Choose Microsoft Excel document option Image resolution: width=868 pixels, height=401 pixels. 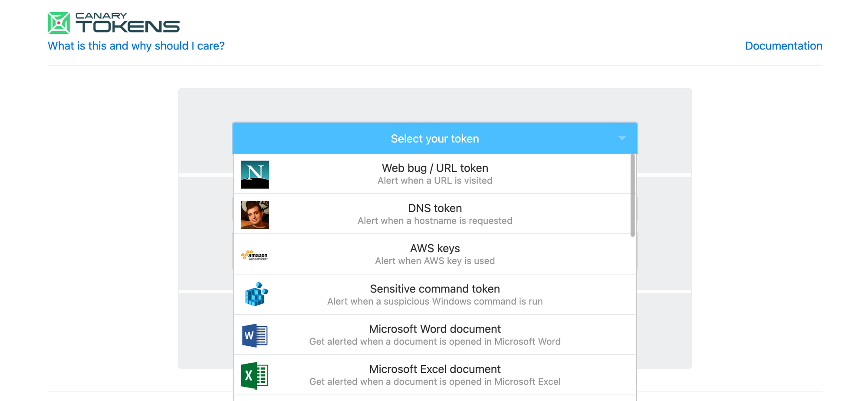(435, 375)
